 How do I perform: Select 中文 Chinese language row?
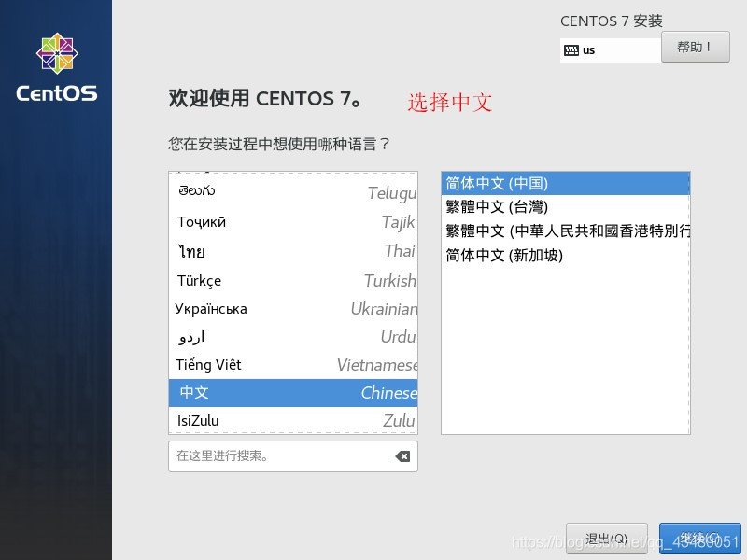[293, 393]
